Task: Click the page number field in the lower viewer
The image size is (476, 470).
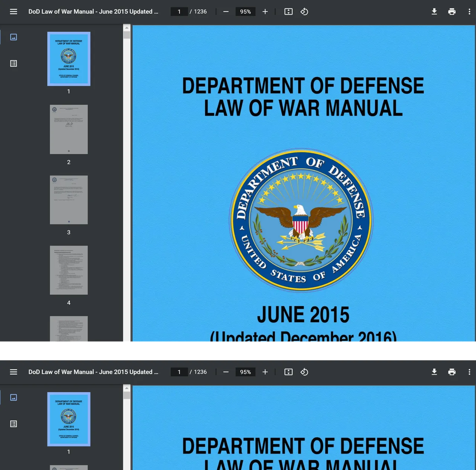Action: click(x=179, y=372)
